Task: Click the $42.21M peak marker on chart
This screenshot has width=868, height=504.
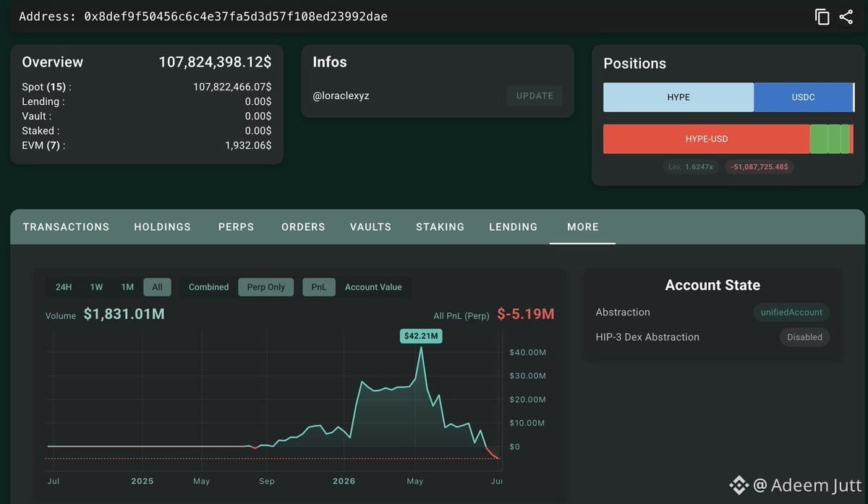Action: pyautogui.click(x=421, y=336)
